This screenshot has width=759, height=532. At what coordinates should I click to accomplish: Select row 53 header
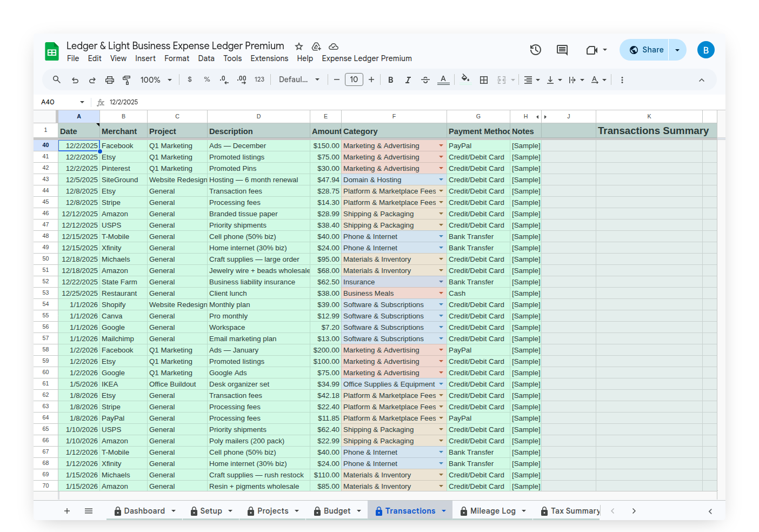[x=45, y=293]
